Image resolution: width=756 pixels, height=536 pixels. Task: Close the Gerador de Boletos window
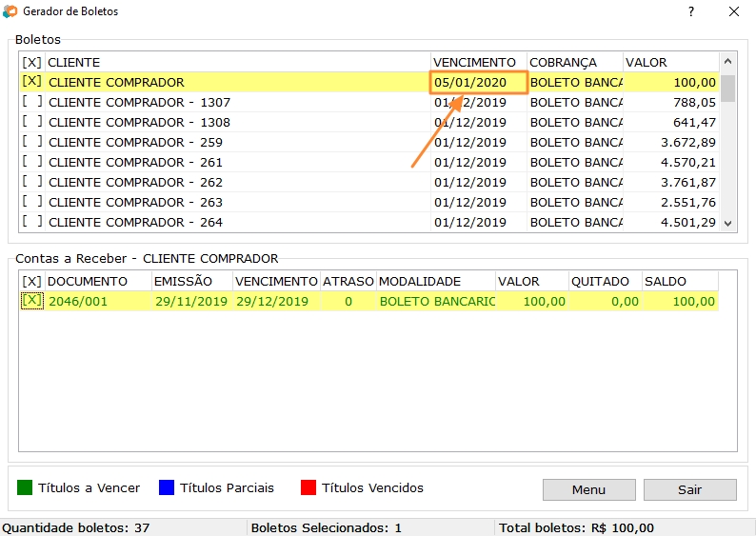734,11
